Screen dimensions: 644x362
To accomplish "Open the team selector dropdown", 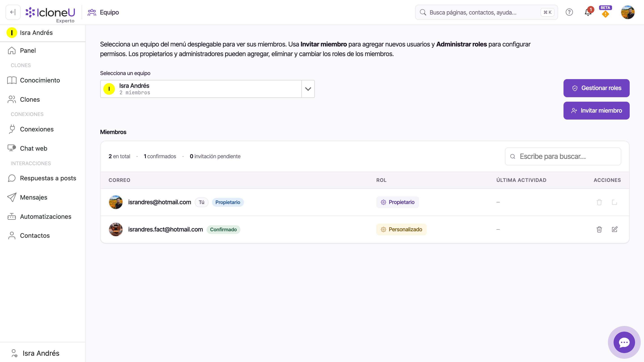I will tap(207, 89).
